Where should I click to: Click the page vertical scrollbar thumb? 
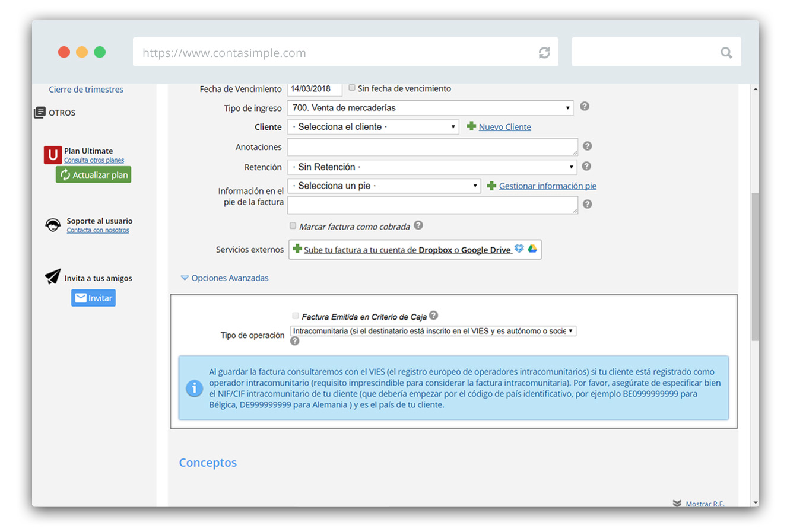coord(755,267)
